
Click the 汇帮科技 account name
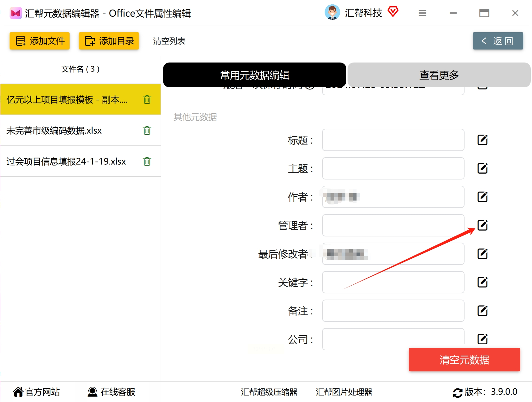[x=364, y=13]
